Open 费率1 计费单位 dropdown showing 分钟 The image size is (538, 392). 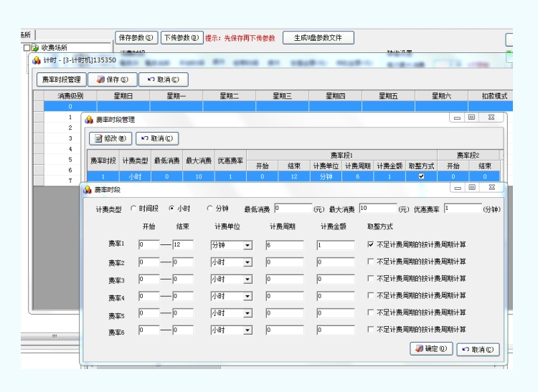247,245
